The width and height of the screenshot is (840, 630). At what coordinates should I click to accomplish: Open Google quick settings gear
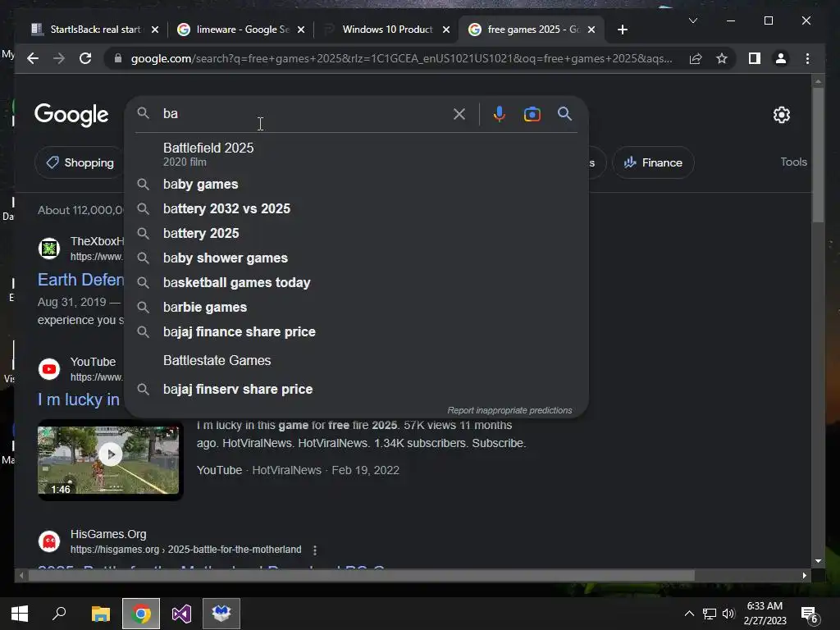[x=782, y=115]
